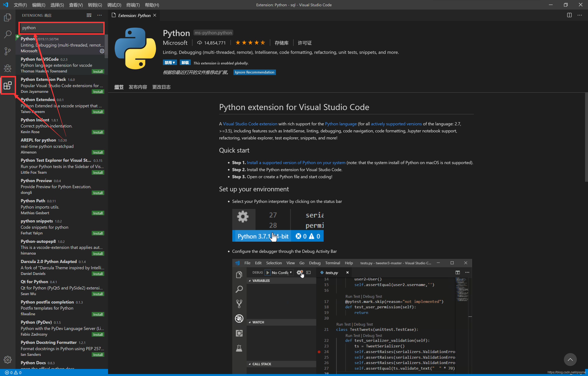Click Ignore Recommendation button
The image size is (588, 376).
(x=255, y=72)
